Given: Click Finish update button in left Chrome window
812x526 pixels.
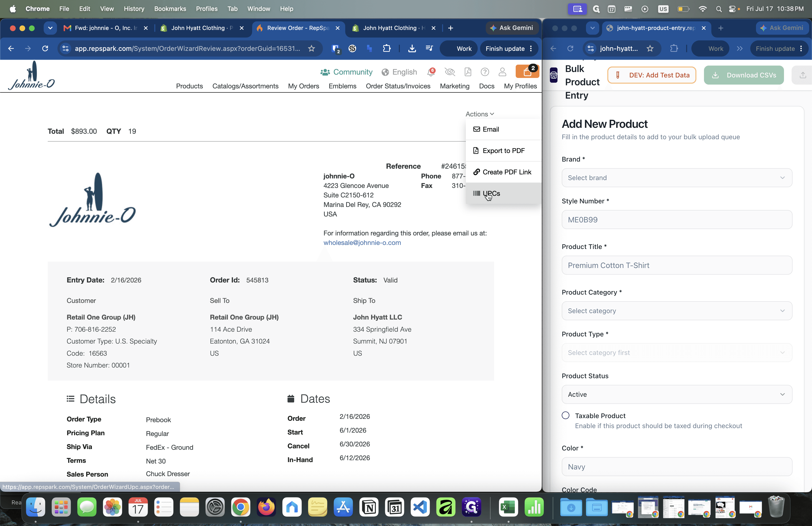Looking at the screenshot, I should pos(509,48).
